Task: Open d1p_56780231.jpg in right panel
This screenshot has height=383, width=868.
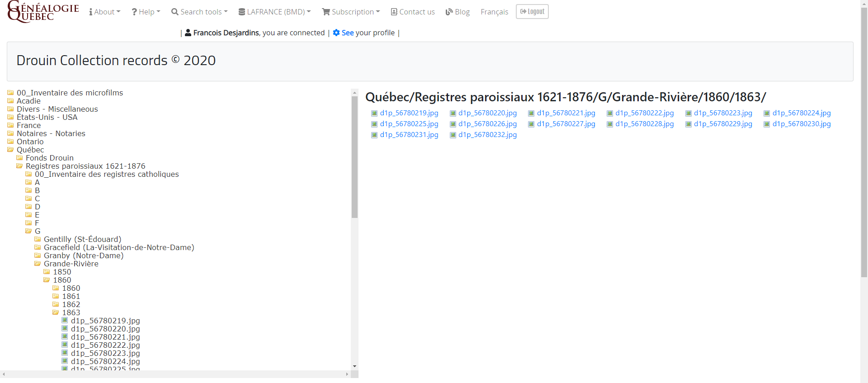Action: [x=409, y=135]
